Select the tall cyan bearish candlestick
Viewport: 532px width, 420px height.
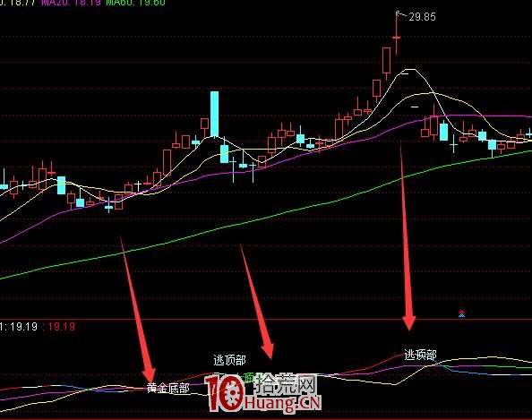click(214, 114)
